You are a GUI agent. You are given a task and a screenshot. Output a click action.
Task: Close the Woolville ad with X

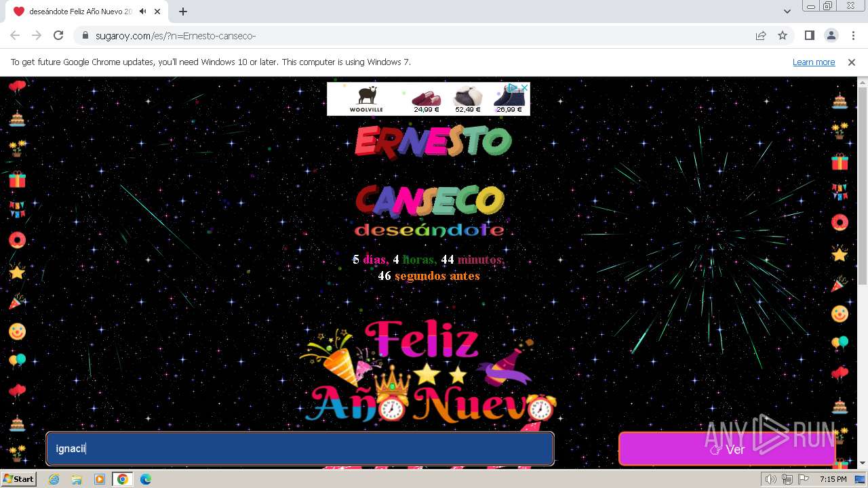coord(525,87)
